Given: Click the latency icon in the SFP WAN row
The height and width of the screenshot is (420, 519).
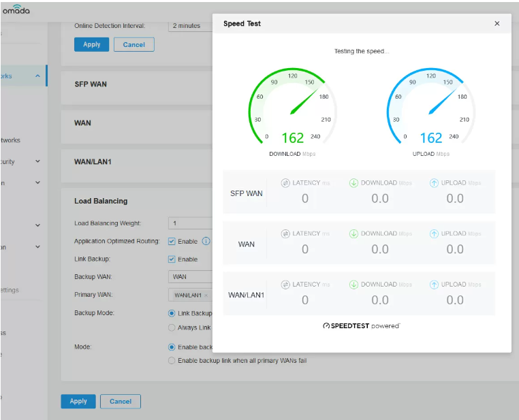Looking at the screenshot, I should (x=286, y=182).
